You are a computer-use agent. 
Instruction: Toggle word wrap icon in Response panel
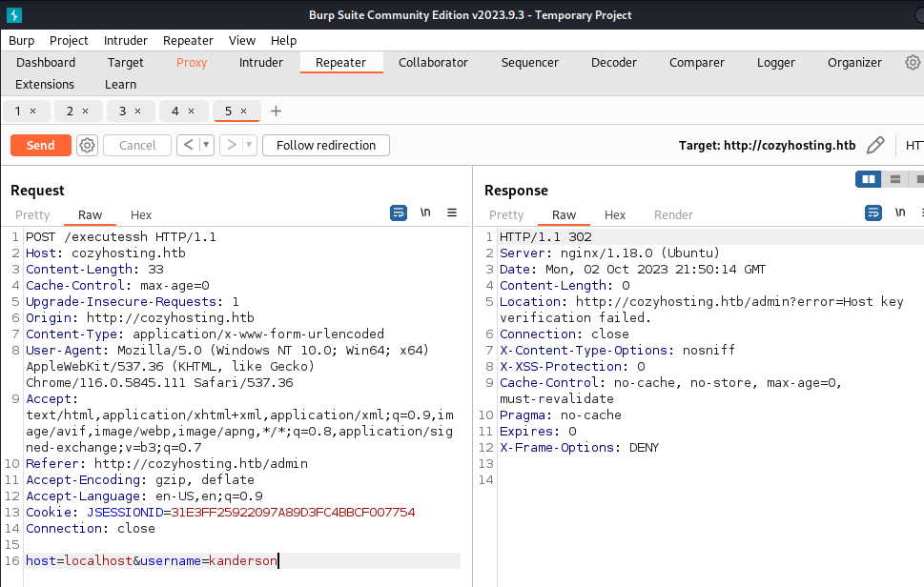tap(873, 213)
